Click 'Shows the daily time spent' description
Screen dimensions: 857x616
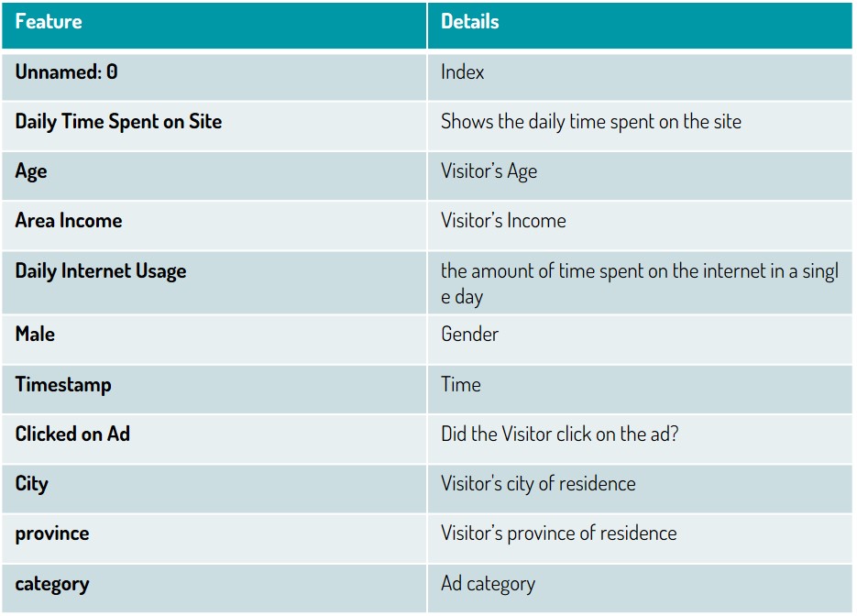640,126
